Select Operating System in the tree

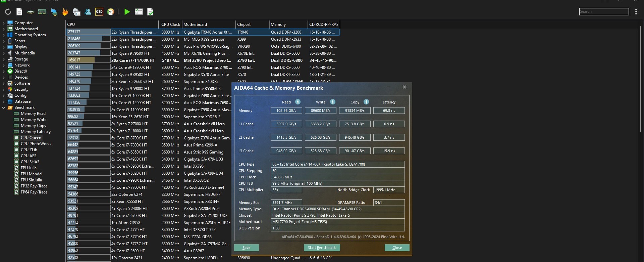30,35
